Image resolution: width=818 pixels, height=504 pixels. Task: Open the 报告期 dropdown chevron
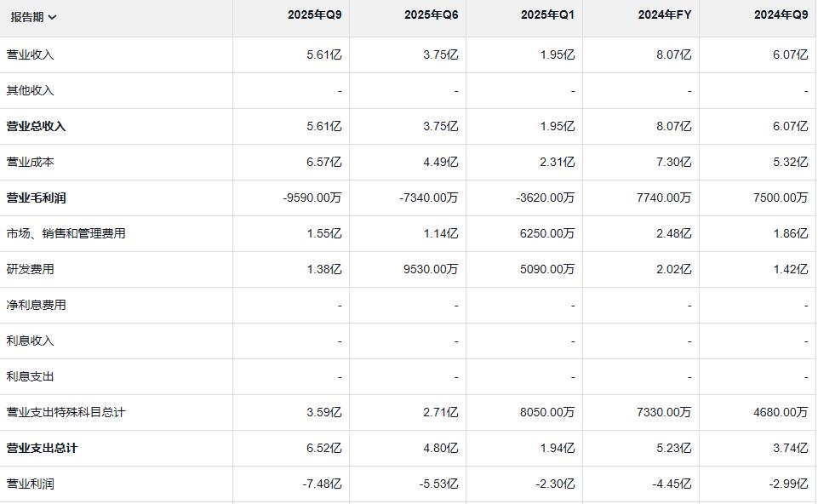[52, 17]
